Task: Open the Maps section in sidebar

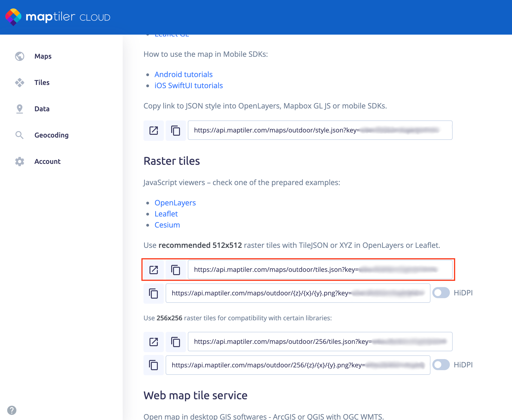Action: [43, 56]
